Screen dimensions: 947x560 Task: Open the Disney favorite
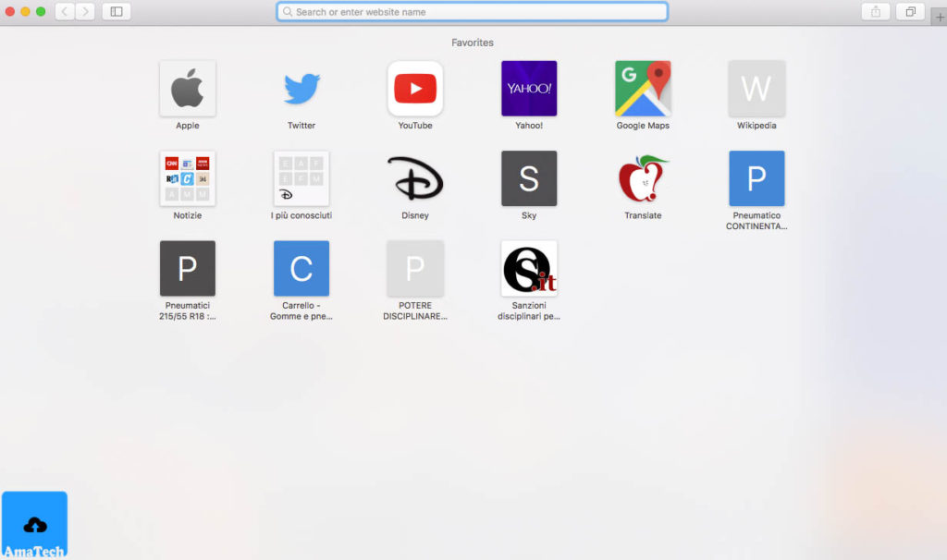(x=415, y=178)
